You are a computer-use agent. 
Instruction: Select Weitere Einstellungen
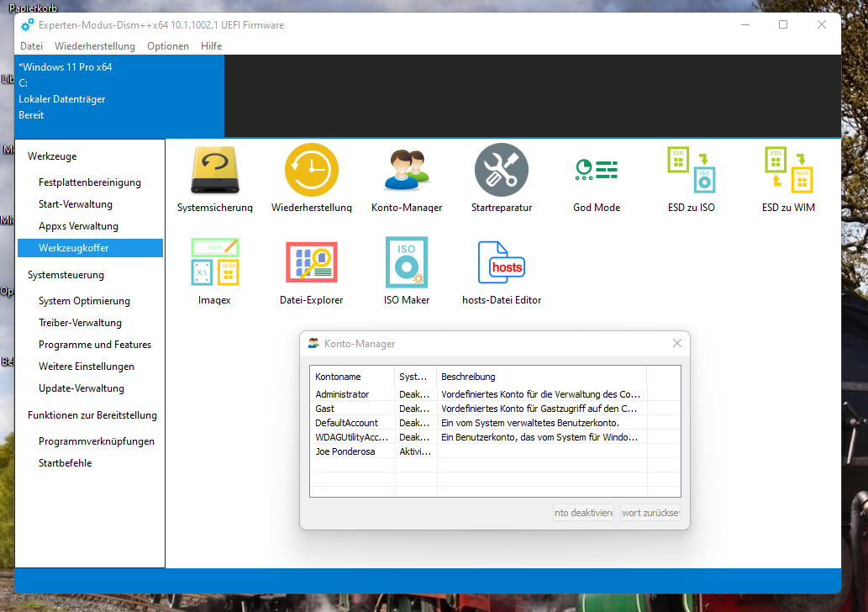click(90, 366)
